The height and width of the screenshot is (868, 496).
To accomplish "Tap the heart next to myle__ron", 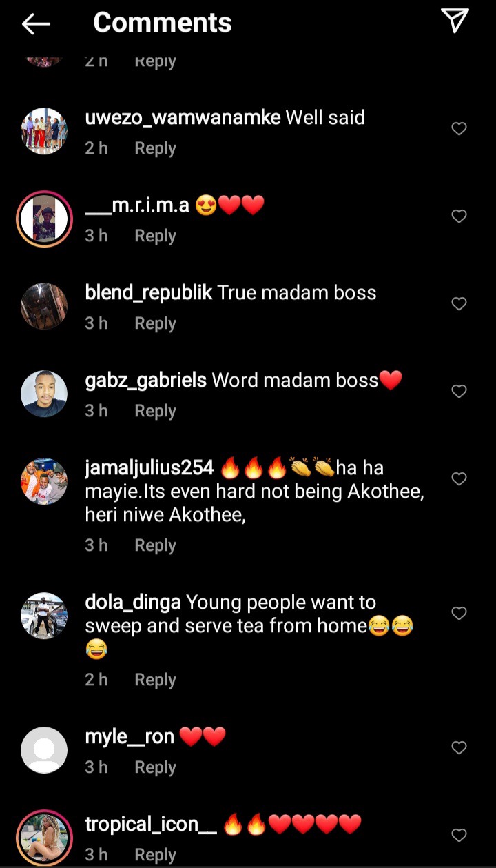I will (x=459, y=748).
